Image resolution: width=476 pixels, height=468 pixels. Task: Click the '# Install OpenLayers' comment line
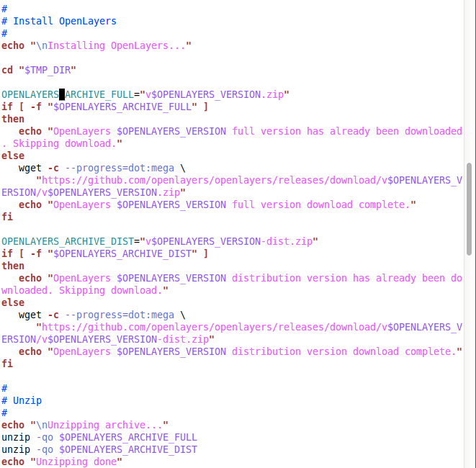(x=59, y=22)
